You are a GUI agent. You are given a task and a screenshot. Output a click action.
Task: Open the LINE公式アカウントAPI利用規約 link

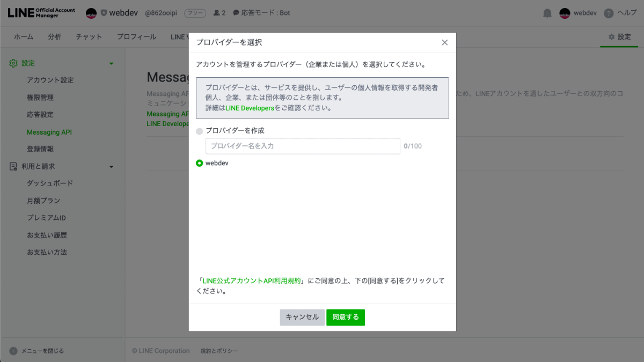click(252, 281)
